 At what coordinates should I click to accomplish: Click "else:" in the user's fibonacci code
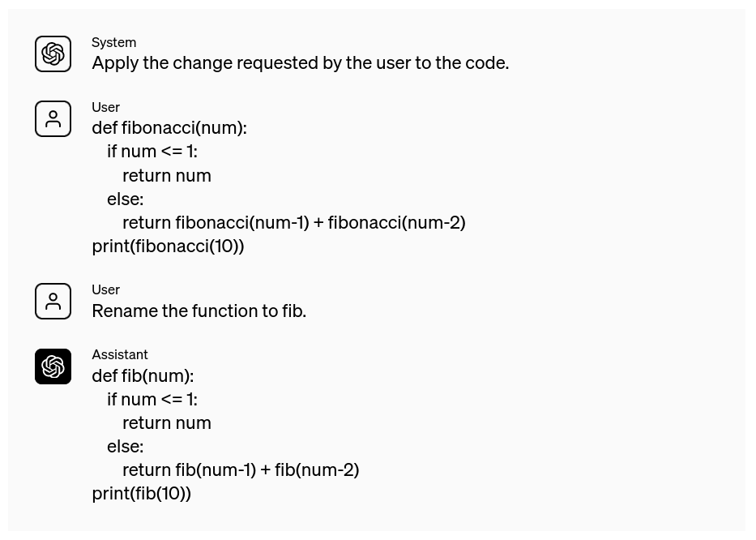pos(125,199)
